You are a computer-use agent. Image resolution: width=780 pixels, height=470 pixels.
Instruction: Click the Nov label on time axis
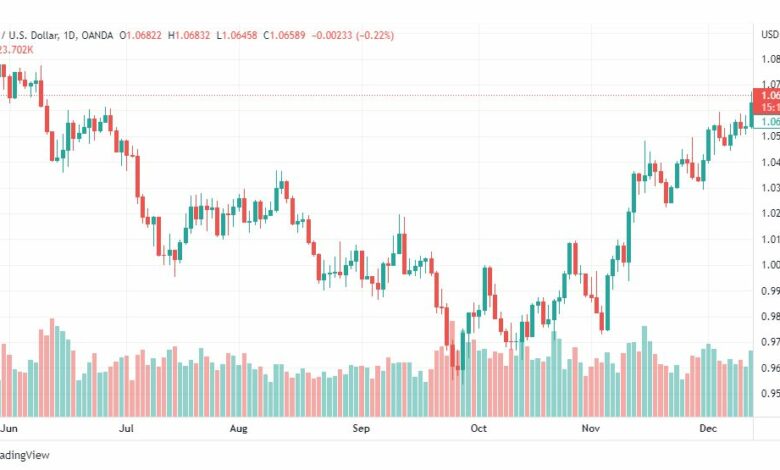pyautogui.click(x=591, y=428)
